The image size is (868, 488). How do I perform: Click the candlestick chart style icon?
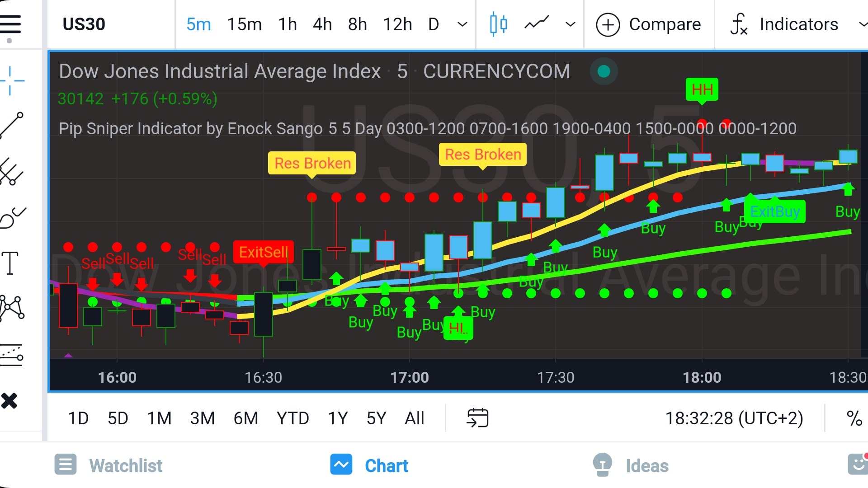click(498, 24)
